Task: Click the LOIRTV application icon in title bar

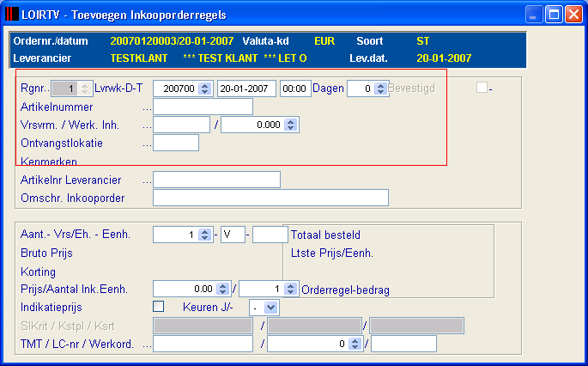Action: point(12,15)
